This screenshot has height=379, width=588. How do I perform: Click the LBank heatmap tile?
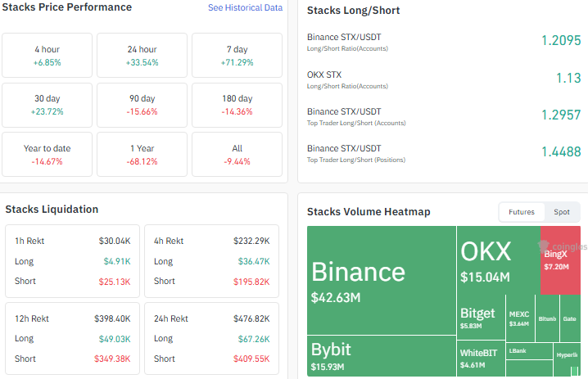(529, 351)
